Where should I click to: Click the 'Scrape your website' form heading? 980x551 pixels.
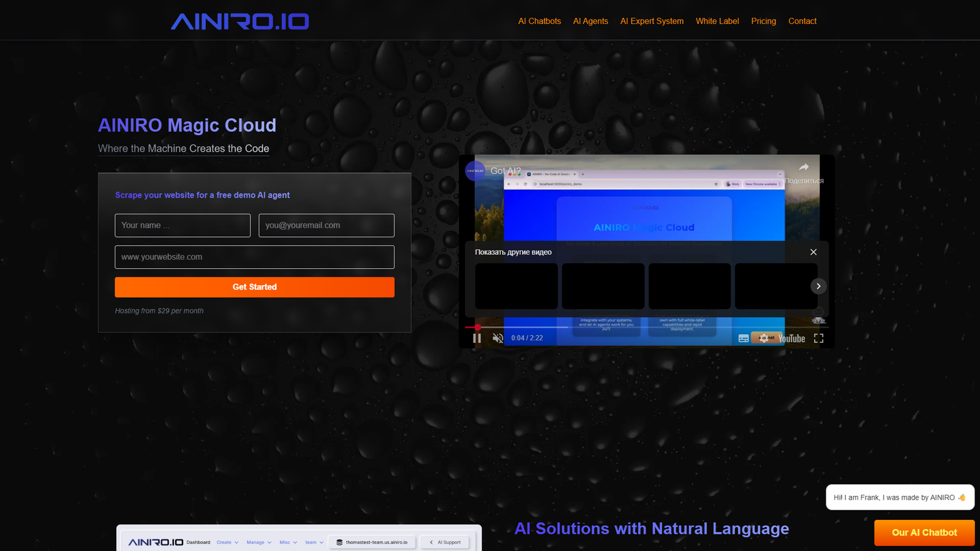tap(203, 195)
